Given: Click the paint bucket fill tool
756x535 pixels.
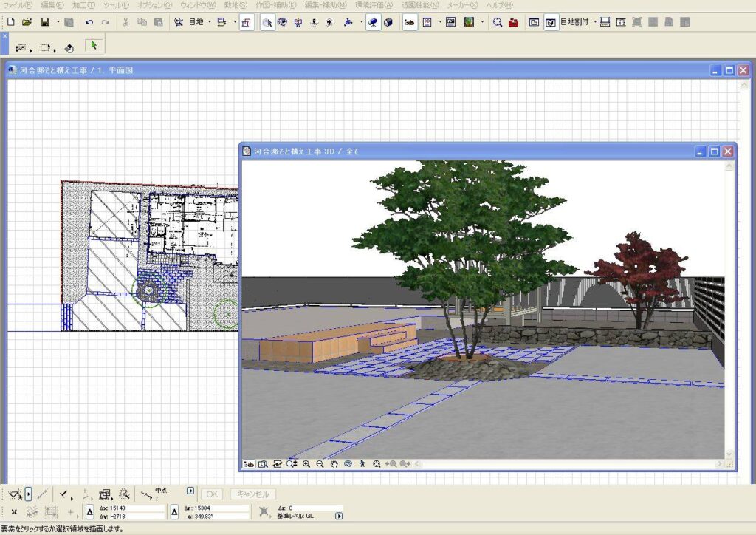Looking at the screenshot, I should pyautogui.click(x=69, y=48).
